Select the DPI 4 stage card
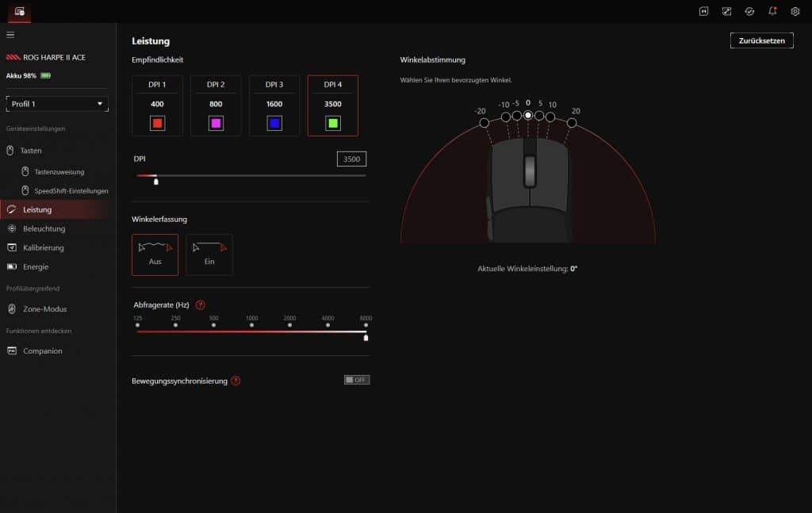812x513 pixels. pos(332,105)
